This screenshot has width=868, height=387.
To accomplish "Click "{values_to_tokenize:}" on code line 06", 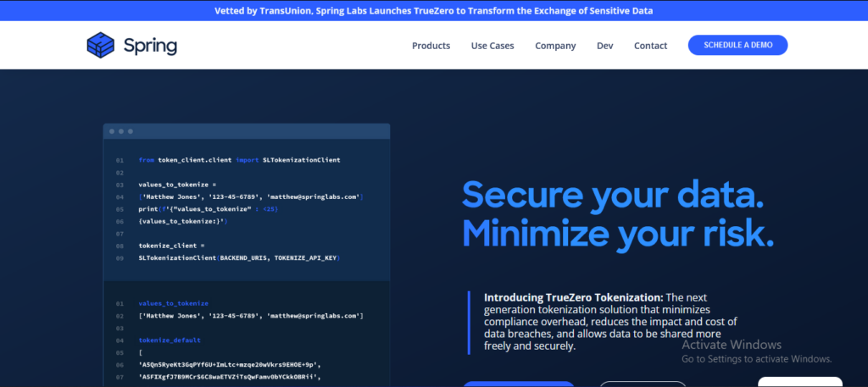I will pos(183,221).
